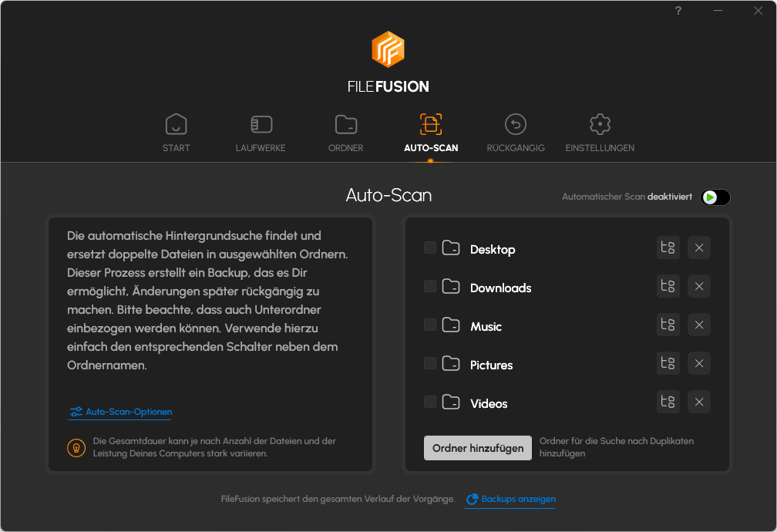Select the Laufwerke drive icon
The height and width of the screenshot is (532, 777).
click(x=261, y=124)
